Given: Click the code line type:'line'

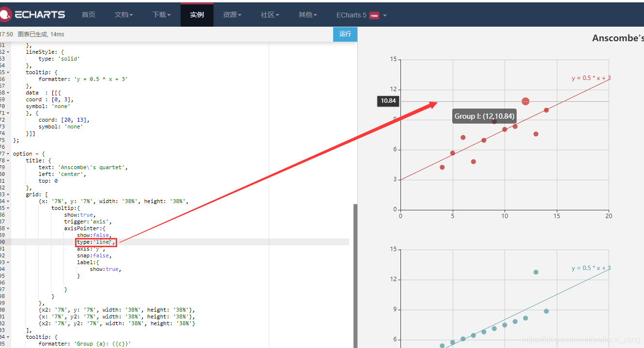Looking at the screenshot, I should (x=96, y=242).
